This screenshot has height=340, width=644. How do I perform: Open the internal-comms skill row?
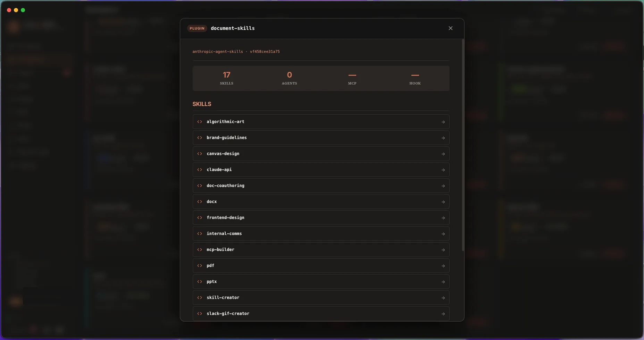[x=321, y=234]
